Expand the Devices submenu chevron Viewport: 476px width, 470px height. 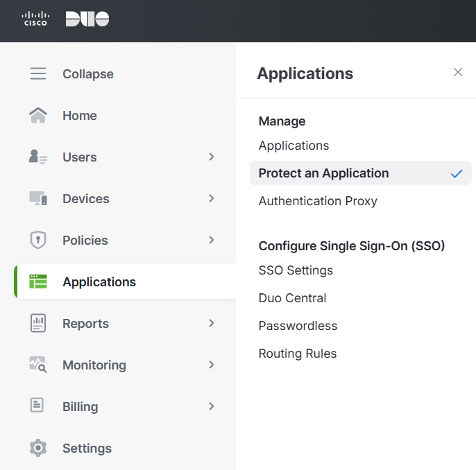(x=212, y=198)
